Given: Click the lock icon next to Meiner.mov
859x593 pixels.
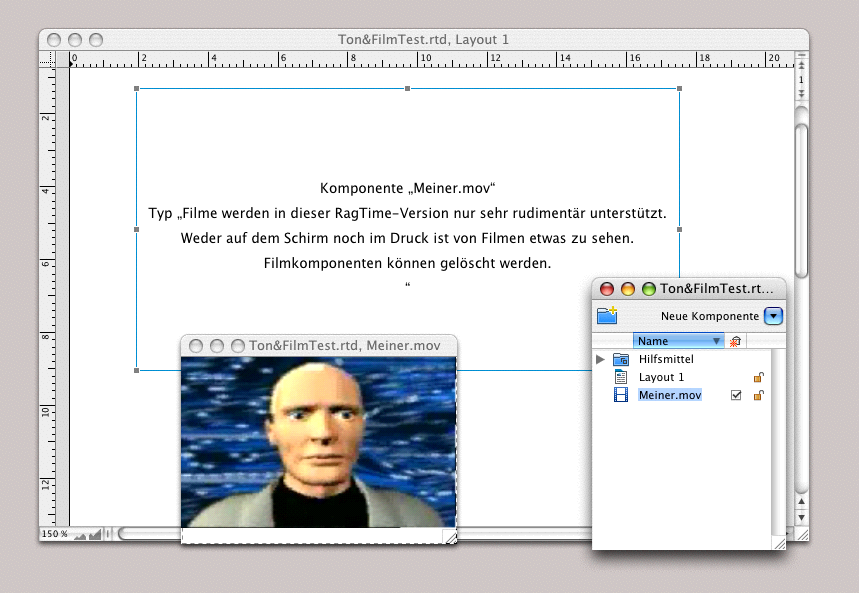Looking at the screenshot, I should 759,396.
